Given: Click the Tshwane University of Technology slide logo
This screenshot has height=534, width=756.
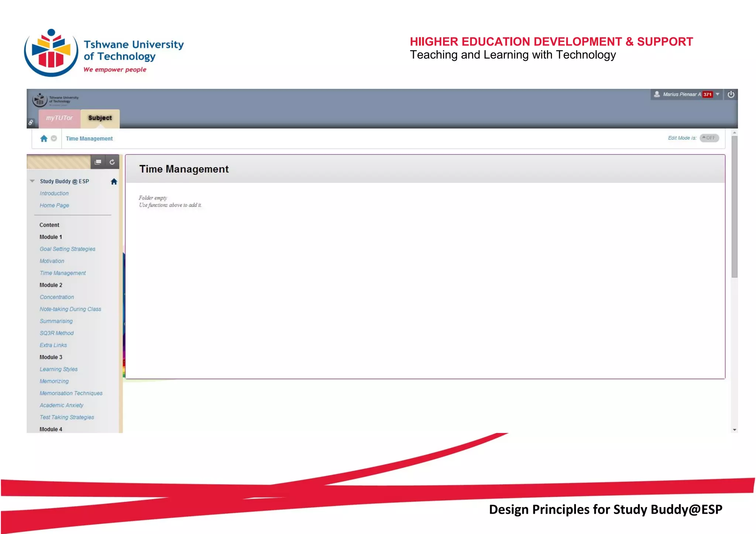Looking at the screenshot, I should tap(104, 52).
